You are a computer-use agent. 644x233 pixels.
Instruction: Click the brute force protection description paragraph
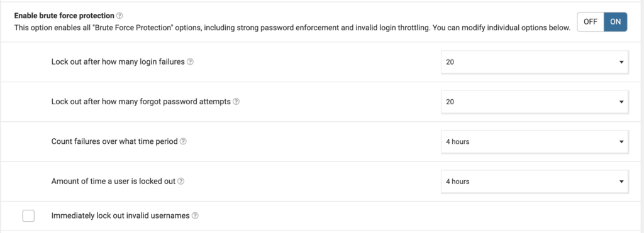click(292, 28)
